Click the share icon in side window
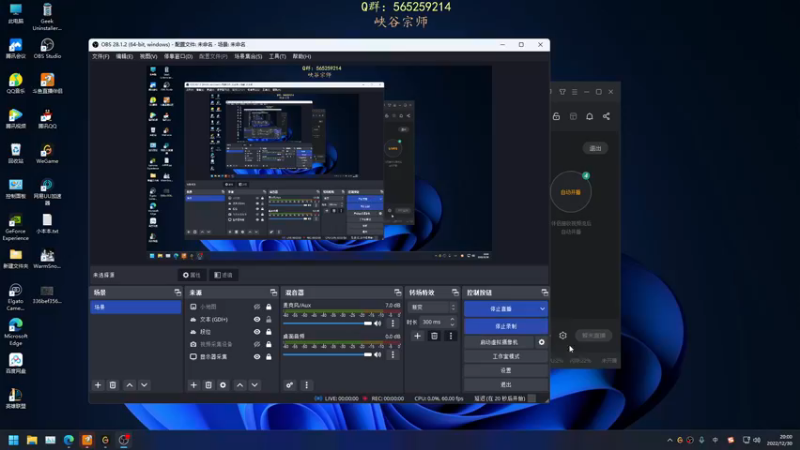Image resolution: width=800 pixels, height=450 pixels. (606, 116)
